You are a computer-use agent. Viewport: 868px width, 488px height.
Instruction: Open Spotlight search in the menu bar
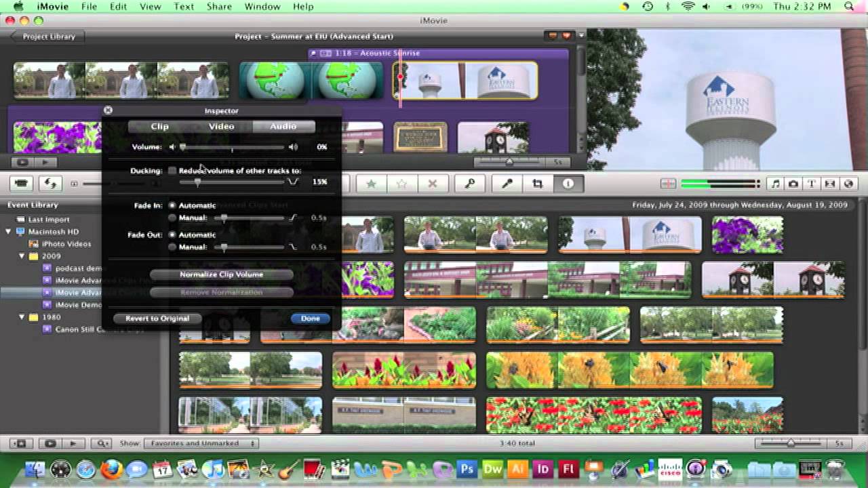click(849, 6)
